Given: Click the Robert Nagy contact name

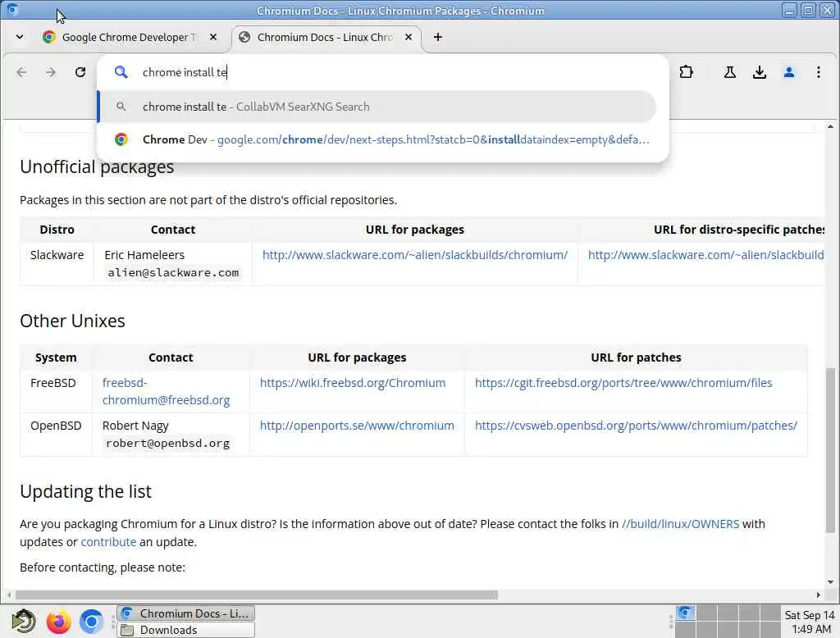Looking at the screenshot, I should point(135,426).
